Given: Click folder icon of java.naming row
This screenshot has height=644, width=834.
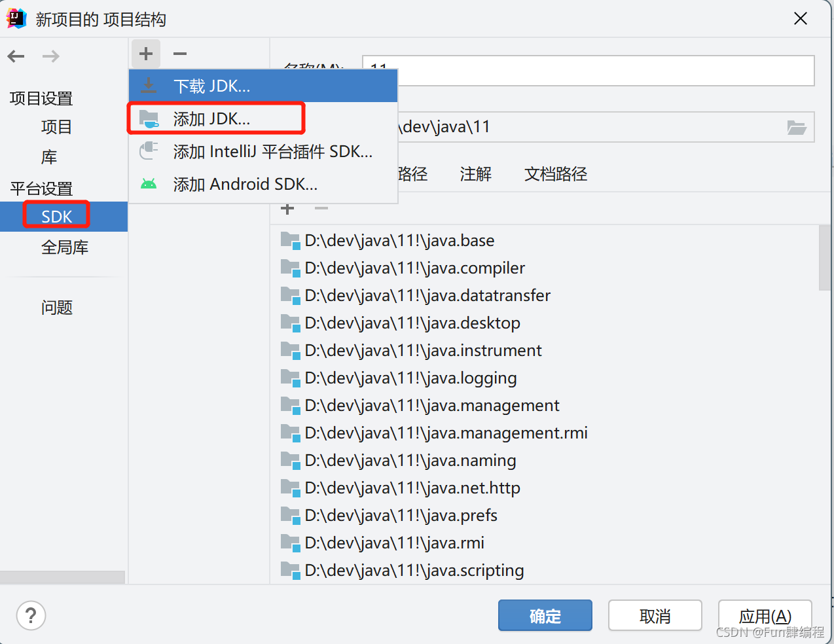Looking at the screenshot, I should coord(290,460).
